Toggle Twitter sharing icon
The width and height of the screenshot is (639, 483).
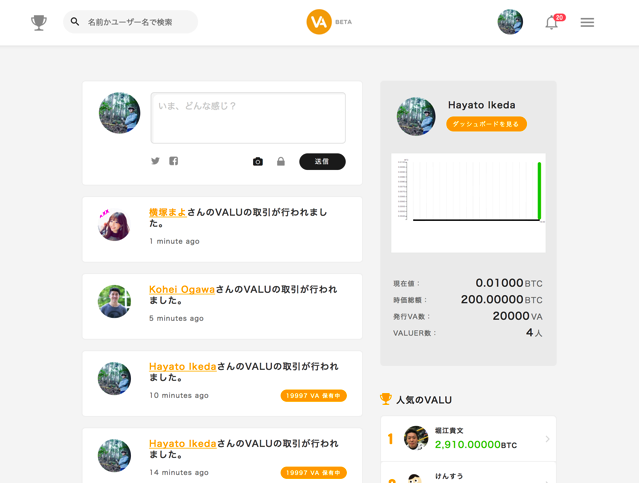[155, 161]
